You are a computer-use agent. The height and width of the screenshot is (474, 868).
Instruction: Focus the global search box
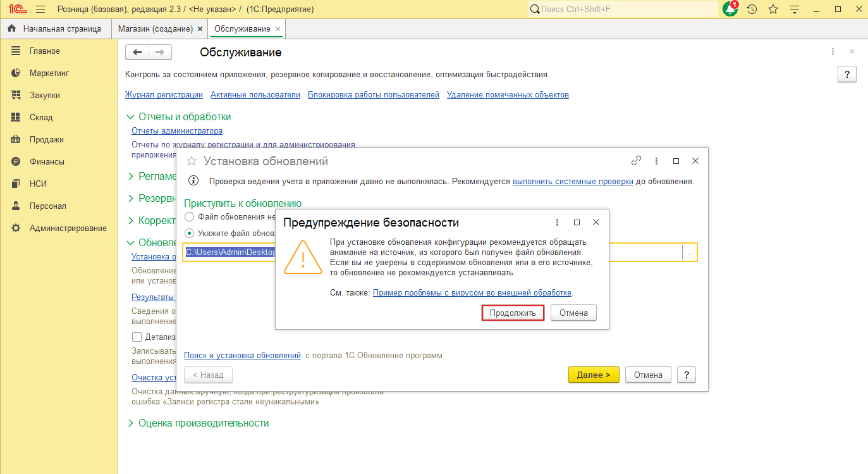(623, 9)
